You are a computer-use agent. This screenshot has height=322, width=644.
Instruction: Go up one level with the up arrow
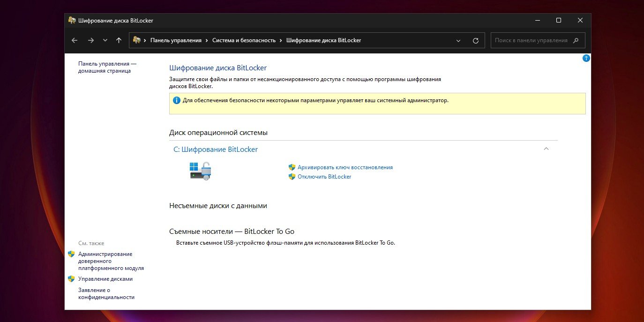(118, 40)
